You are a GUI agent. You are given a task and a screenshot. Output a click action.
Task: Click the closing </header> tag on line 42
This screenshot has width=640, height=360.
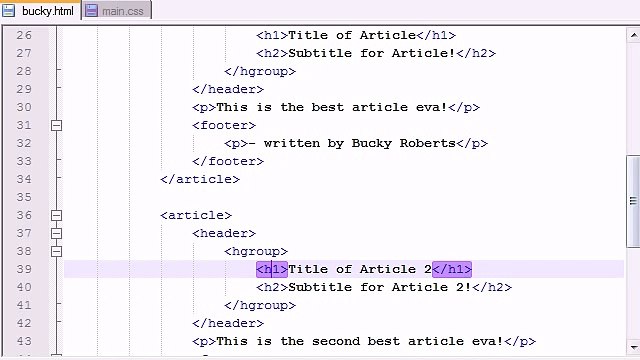point(228,323)
